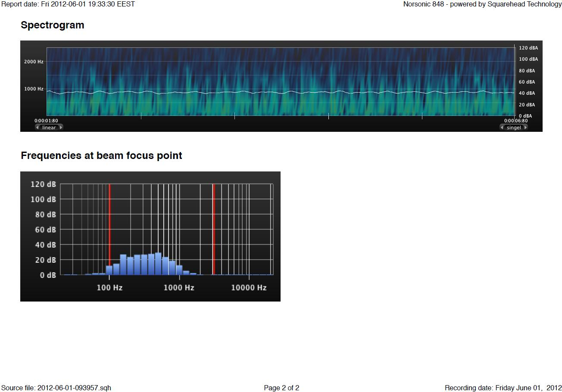Click the '80 dBA' scale label
Screen dimensions: 562x392
(x=527, y=71)
